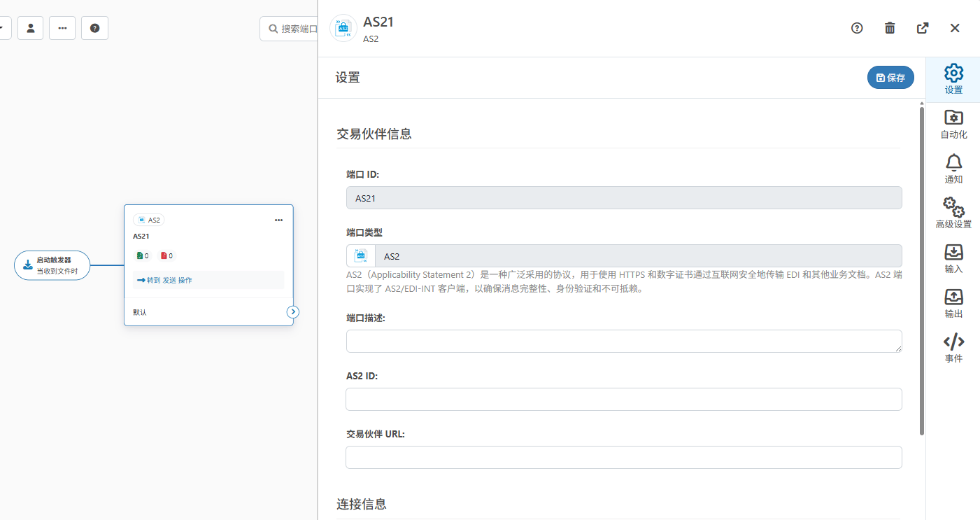Click the 交易伙伴 URL: field label
The width and height of the screenshot is (980, 520).
(x=376, y=434)
